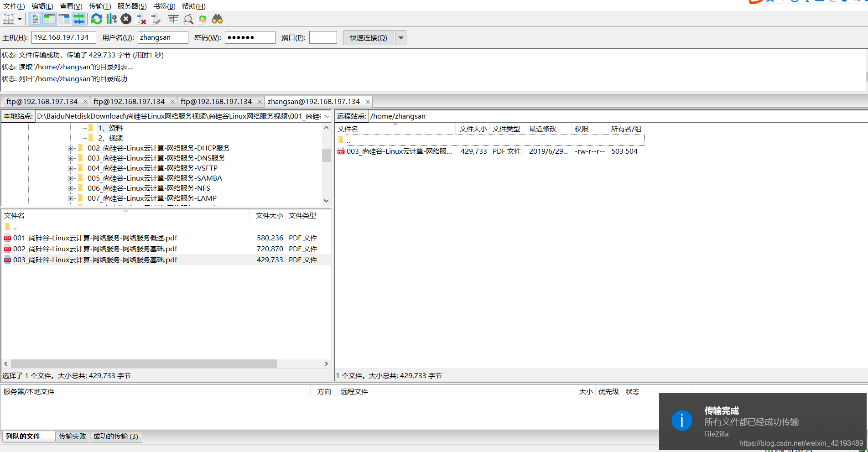
Task: Click local tree scroll down arrow
Action: [x=326, y=201]
